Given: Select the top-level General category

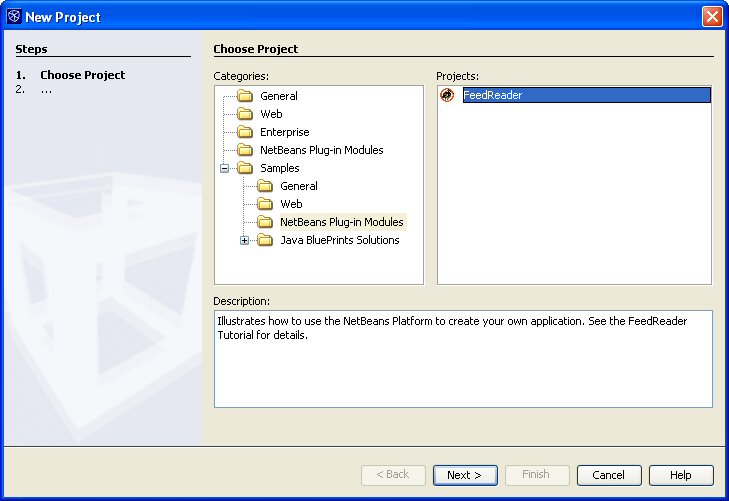Looking at the screenshot, I should click(279, 96).
